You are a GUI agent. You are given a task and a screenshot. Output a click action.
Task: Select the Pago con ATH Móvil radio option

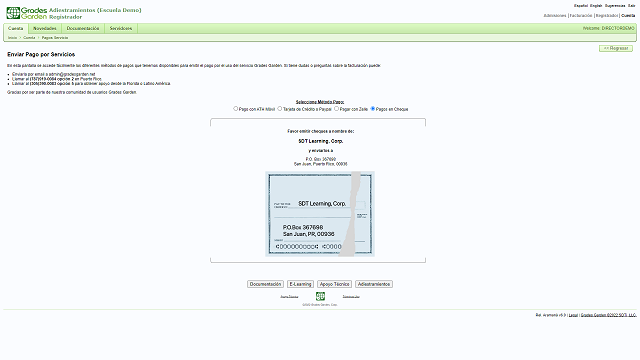pos(236,109)
